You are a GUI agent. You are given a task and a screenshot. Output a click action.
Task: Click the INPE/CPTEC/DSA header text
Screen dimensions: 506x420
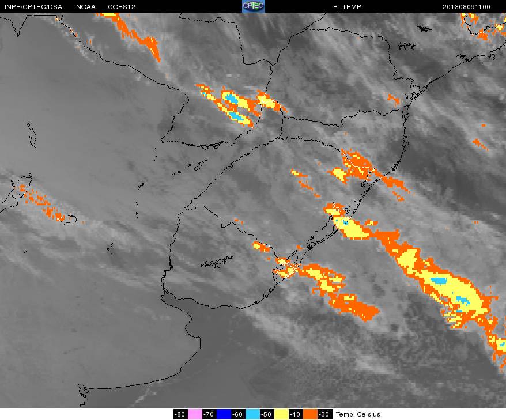[33, 7]
